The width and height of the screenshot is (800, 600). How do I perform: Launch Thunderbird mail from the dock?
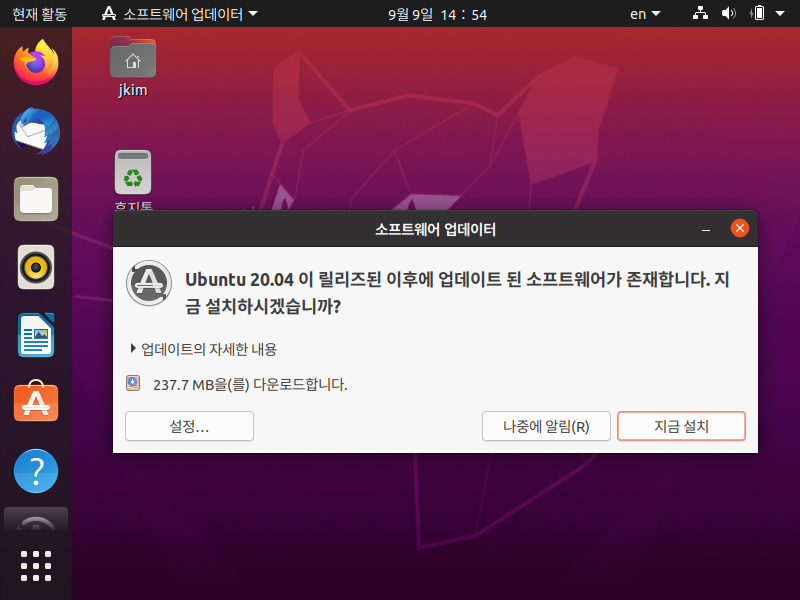(x=36, y=131)
